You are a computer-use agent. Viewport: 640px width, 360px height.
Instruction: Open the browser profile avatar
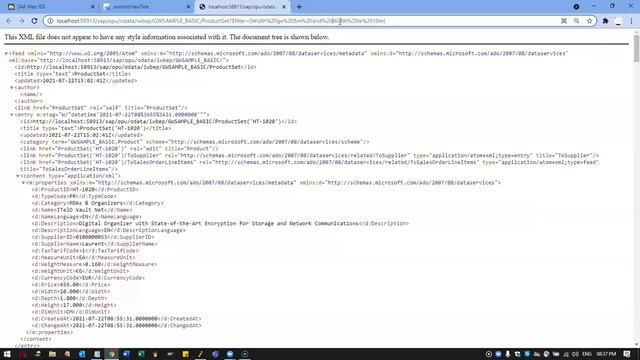618,21
